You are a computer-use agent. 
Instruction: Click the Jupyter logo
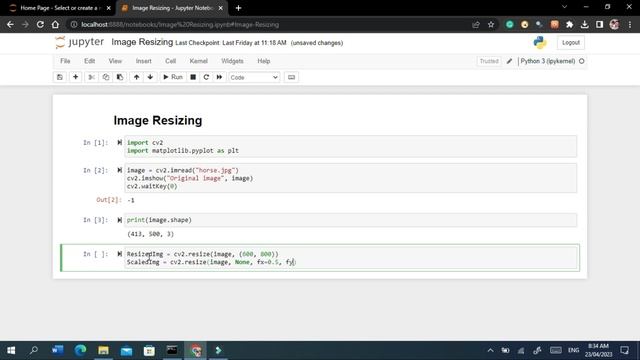pyautogui.click(x=80, y=42)
